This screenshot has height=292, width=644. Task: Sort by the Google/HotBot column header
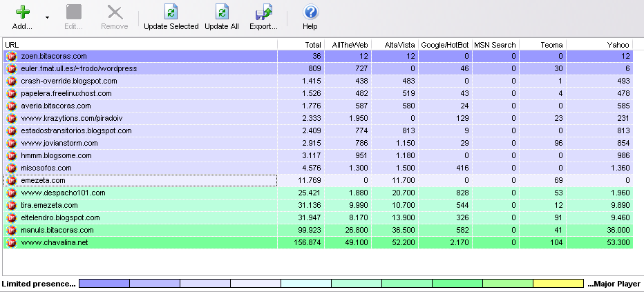pos(445,45)
